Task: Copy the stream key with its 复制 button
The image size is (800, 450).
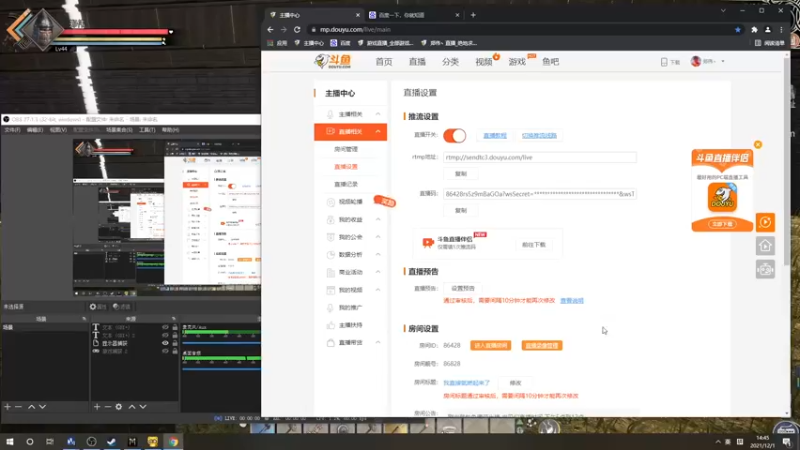Action: (x=461, y=210)
